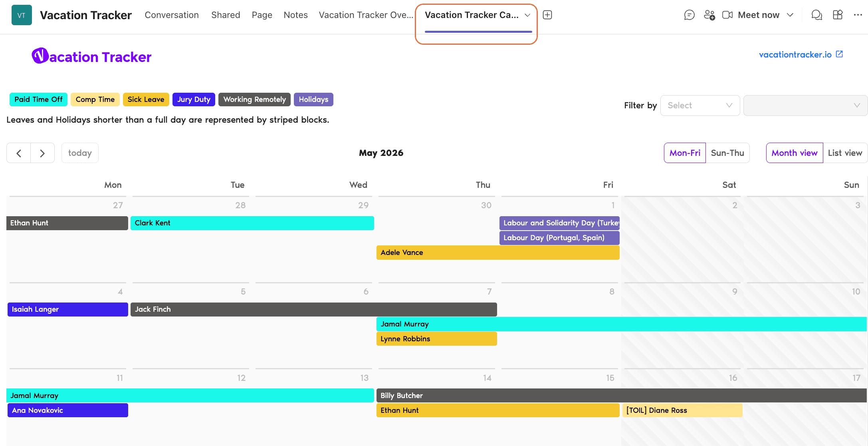Open Labour and Solidarity Day (Turkey) holiday
The height and width of the screenshot is (446, 868).
559,223
